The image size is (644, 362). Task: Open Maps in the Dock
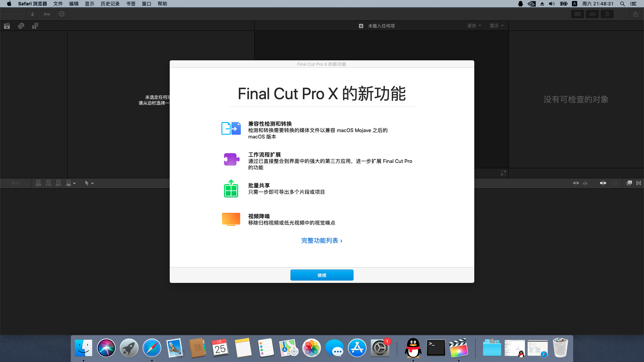pos(288,348)
